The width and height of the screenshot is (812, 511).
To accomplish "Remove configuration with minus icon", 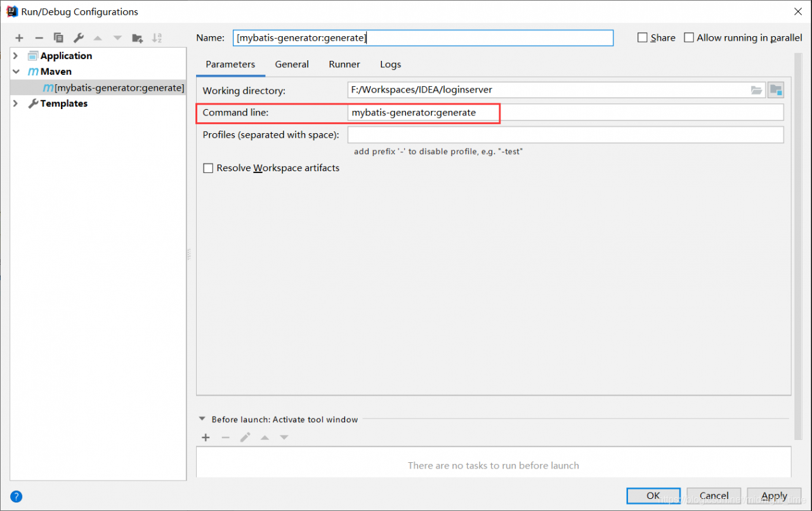I will click(39, 38).
